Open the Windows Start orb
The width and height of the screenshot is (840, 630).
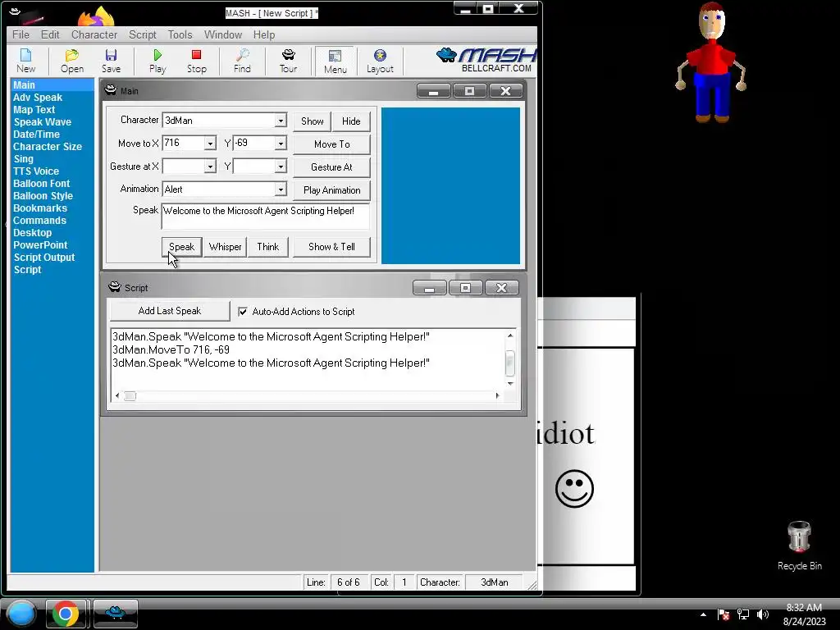pyautogui.click(x=21, y=614)
